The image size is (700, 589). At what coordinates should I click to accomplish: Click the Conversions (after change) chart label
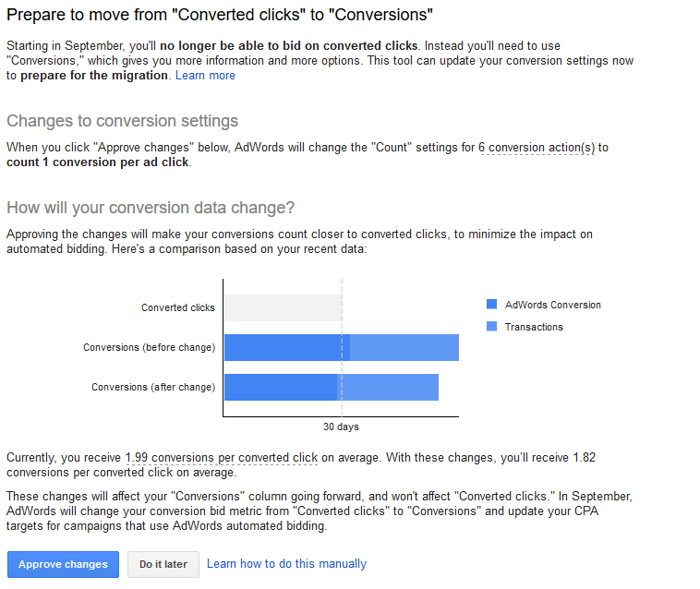pos(153,387)
